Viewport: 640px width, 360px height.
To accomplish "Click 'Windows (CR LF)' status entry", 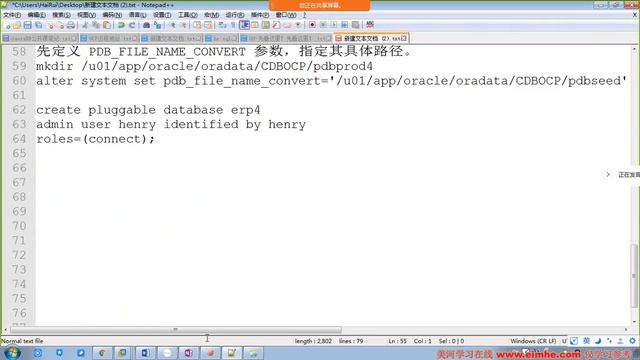I will click(x=533, y=341).
